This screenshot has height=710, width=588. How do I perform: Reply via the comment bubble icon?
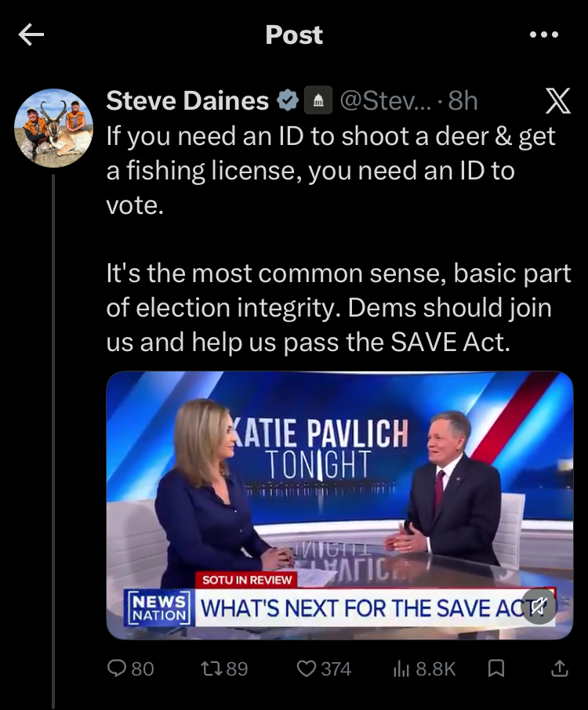point(117,668)
